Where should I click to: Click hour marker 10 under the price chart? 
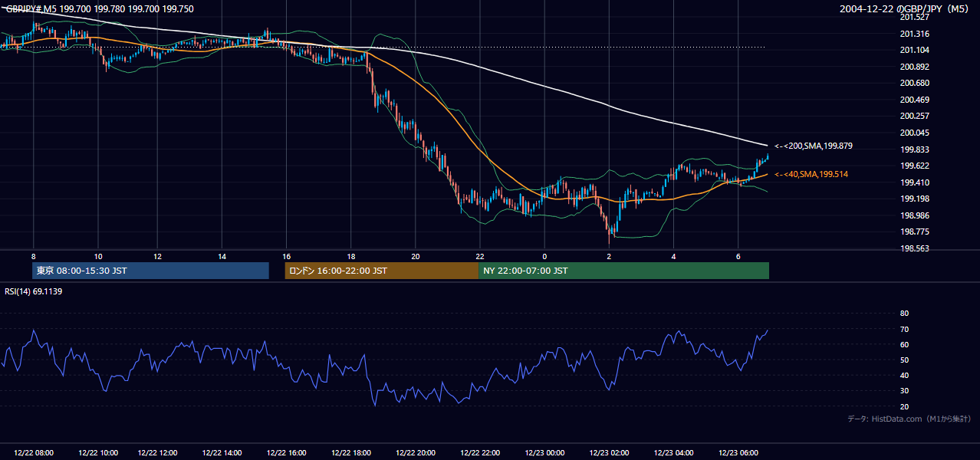(x=97, y=256)
